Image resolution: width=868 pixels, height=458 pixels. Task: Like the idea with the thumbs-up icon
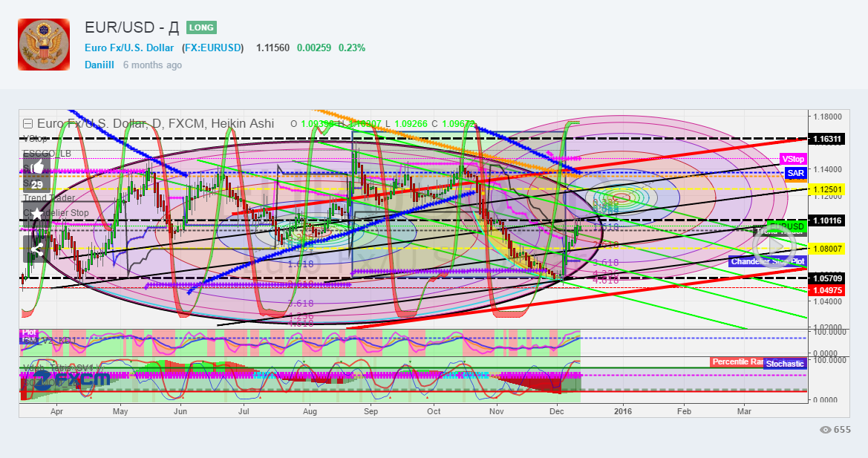pyautogui.click(x=36, y=166)
